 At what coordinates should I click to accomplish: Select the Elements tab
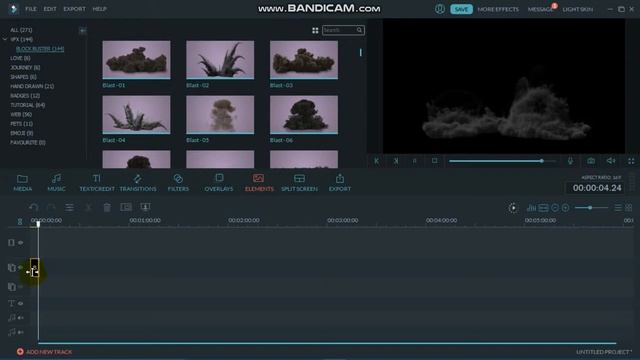[259, 182]
